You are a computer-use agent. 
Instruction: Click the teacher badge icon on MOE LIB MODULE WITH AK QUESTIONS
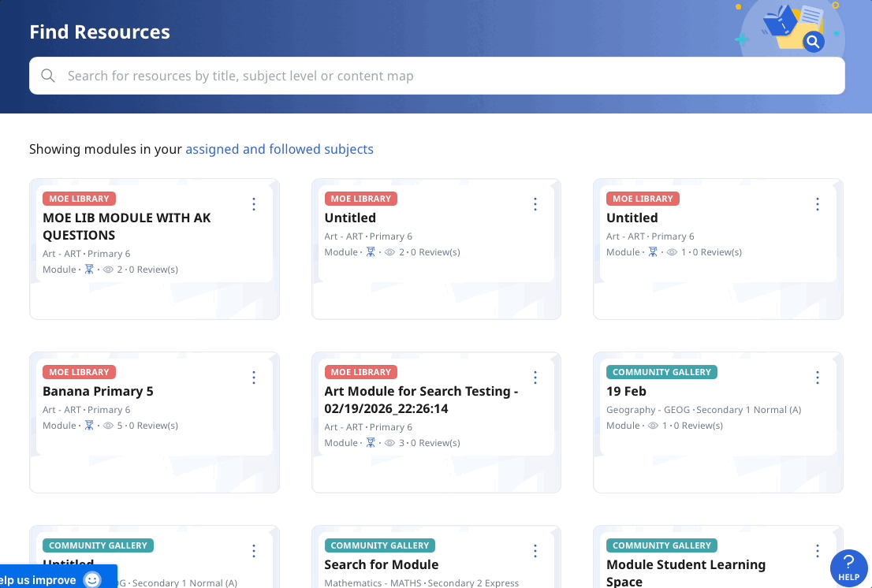tap(89, 269)
